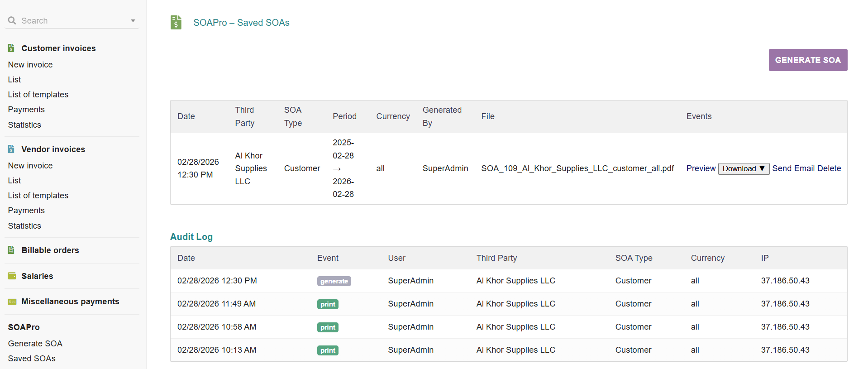Focus the sidebar Search input field

tap(72, 21)
